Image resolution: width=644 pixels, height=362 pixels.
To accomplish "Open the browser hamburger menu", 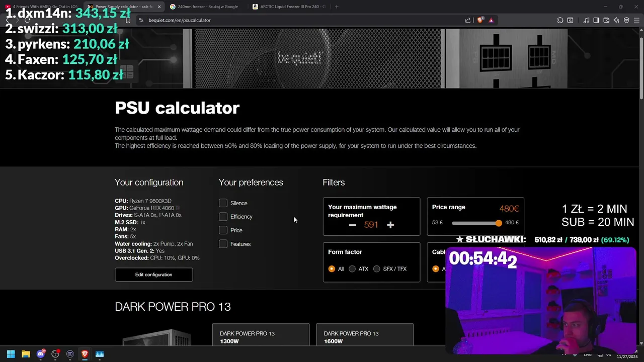I will 636,20.
